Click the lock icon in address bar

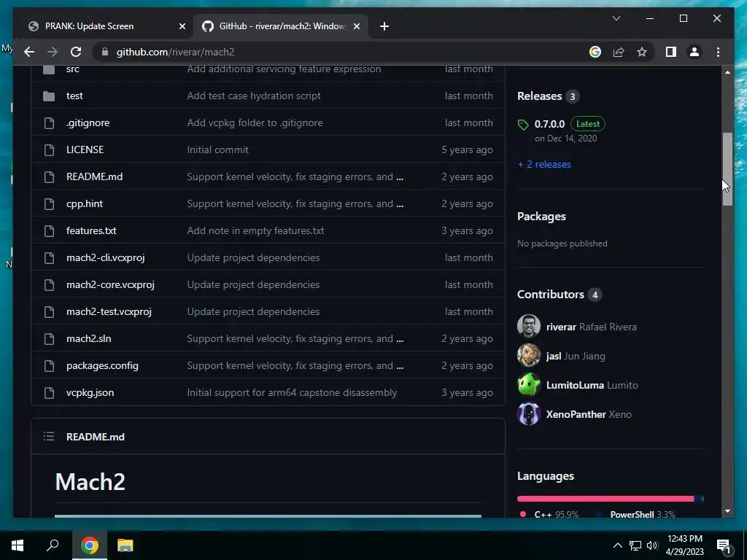105,52
